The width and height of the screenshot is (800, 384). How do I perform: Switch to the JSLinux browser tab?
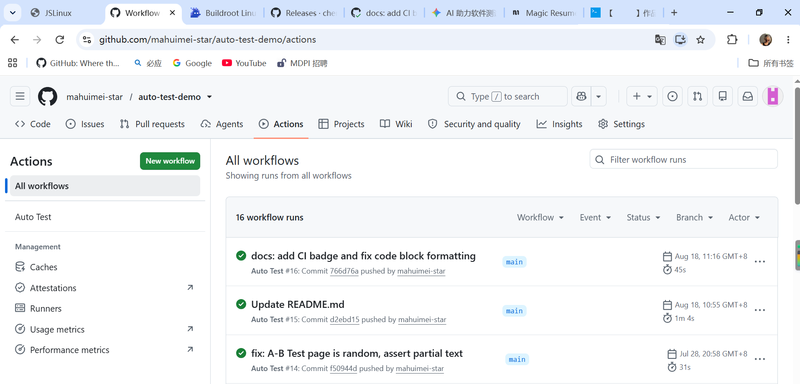point(58,13)
